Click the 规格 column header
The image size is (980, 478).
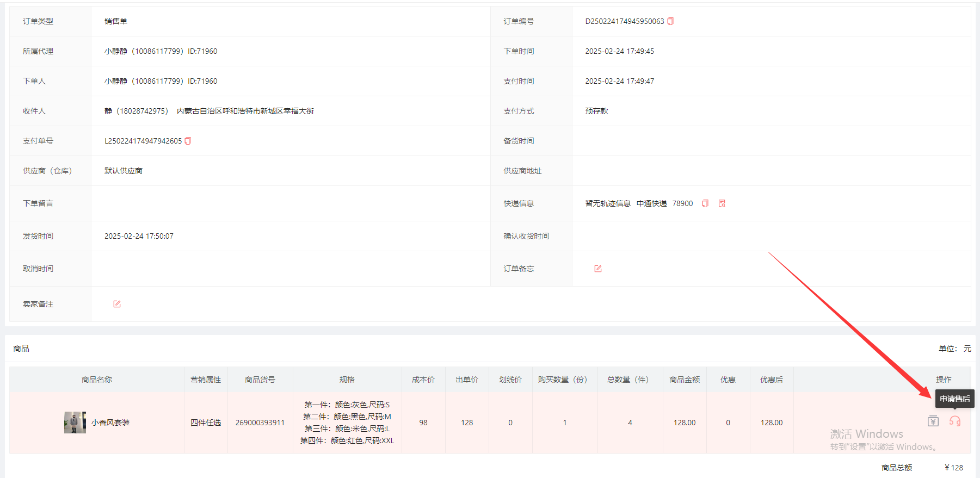[347, 380]
